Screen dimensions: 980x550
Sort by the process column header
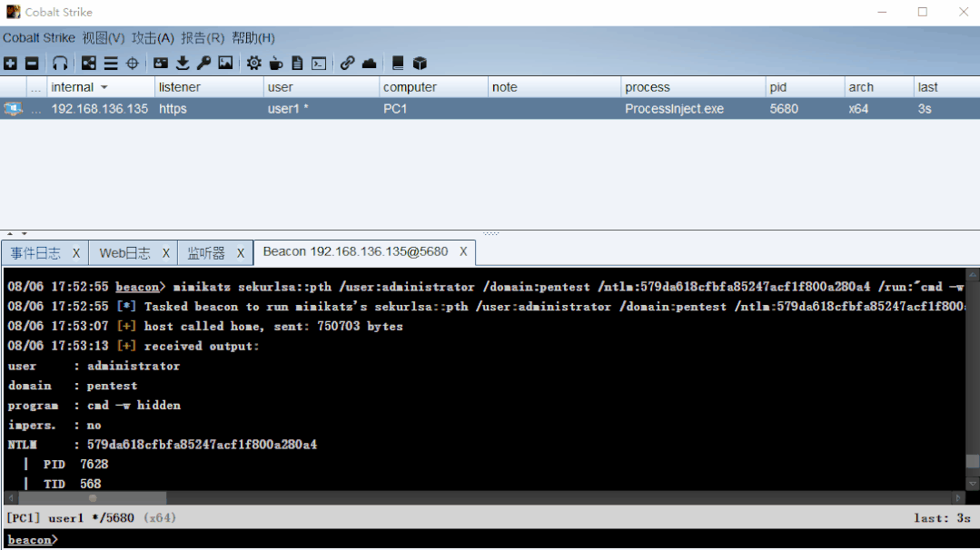point(693,87)
